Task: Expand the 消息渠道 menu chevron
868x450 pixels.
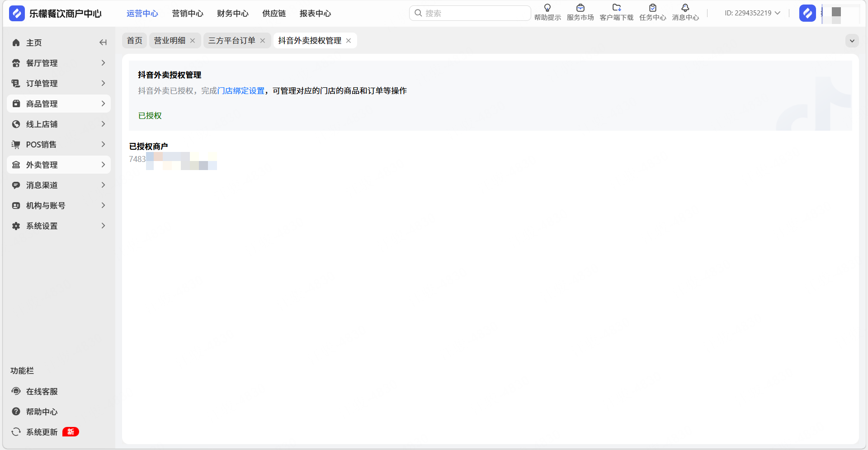Action: tap(103, 185)
